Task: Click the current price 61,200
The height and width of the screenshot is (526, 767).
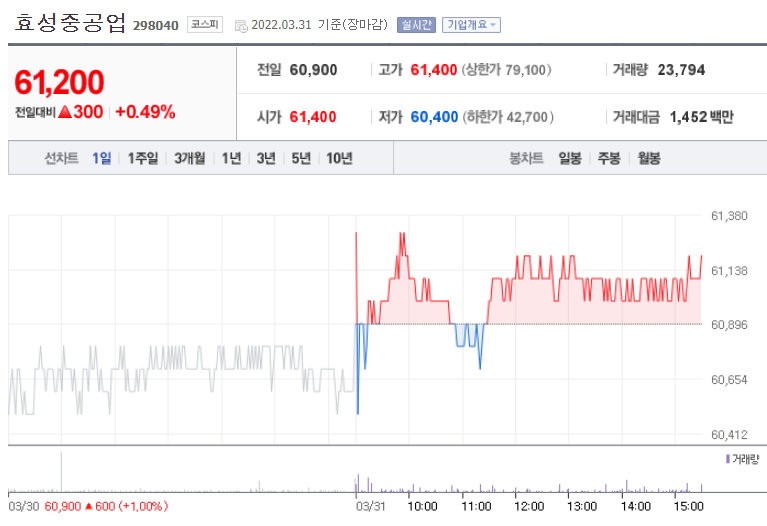Action: point(59,82)
